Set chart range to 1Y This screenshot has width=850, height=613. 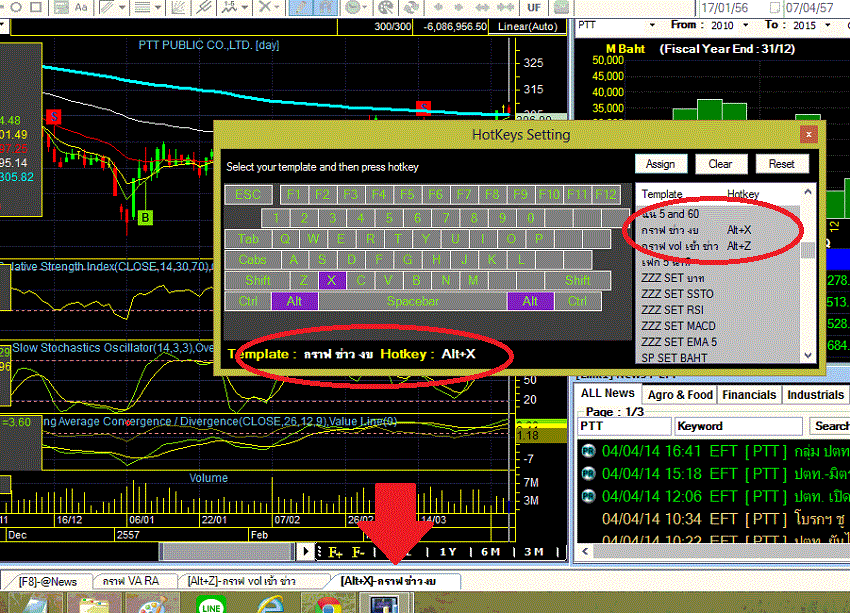(x=448, y=552)
